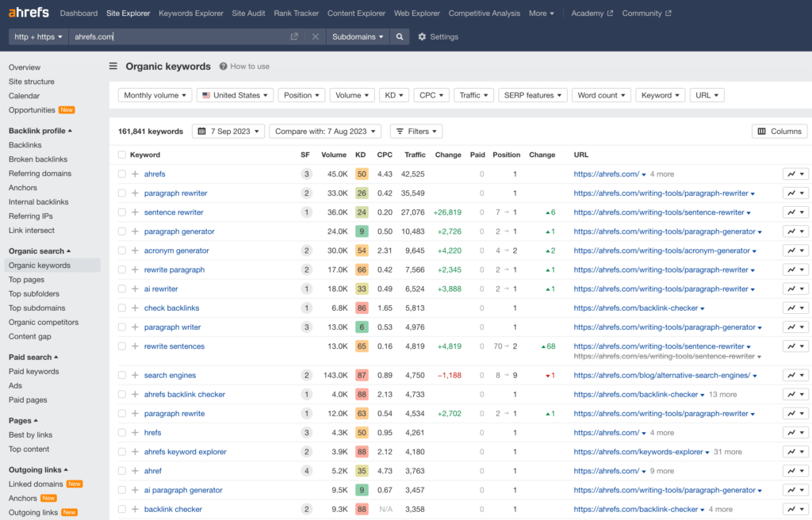Click into the ahrefs.com URL input field
Image resolution: width=812 pixels, height=520 pixels.
(178, 36)
